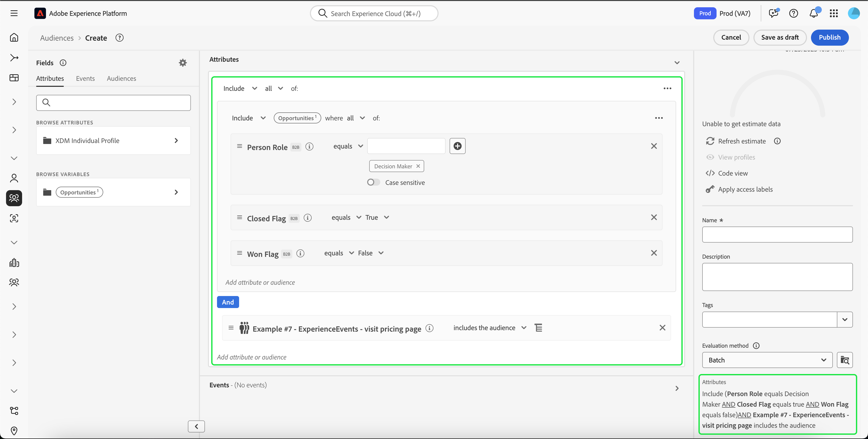
Task: Click the Fields settings gear icon
Action: pyautogui.click(x=183, y=63)
